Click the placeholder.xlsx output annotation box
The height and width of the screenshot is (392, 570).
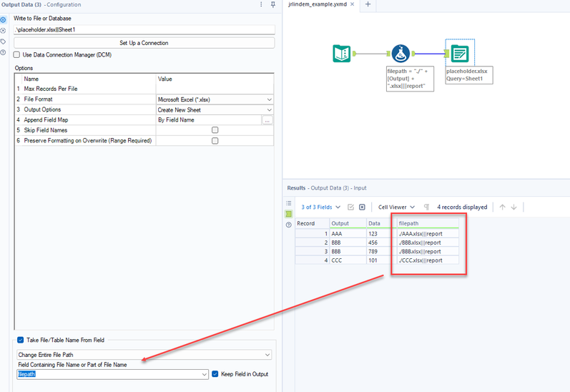click(x=469, y=75)
